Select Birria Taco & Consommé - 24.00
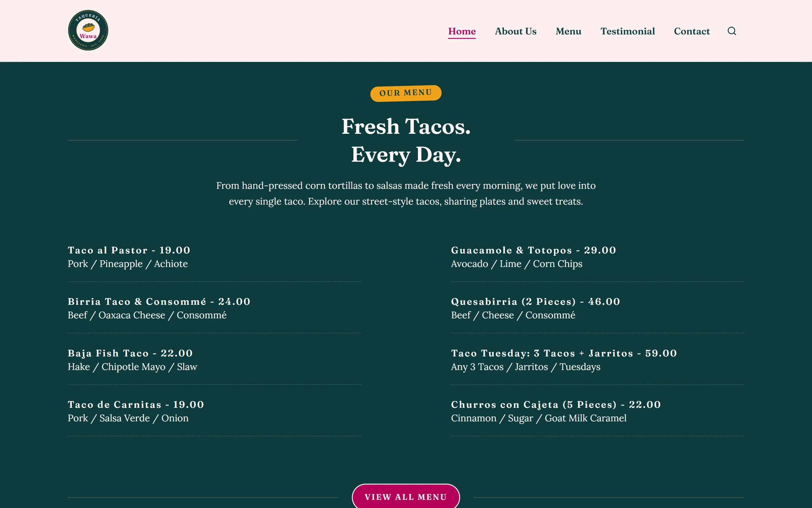Viewport: 812px width, 508px height. (159, 302)
